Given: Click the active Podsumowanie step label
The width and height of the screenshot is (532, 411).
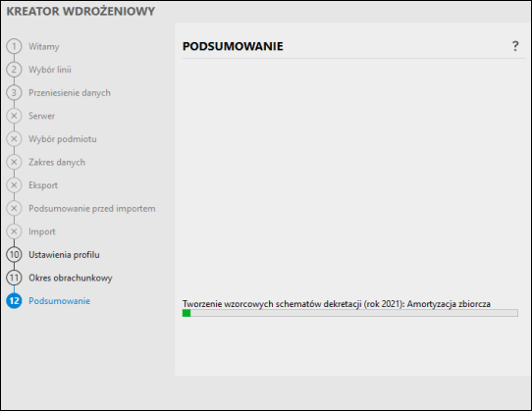Looking at the screenshot, I should click(x=59, y=301).
